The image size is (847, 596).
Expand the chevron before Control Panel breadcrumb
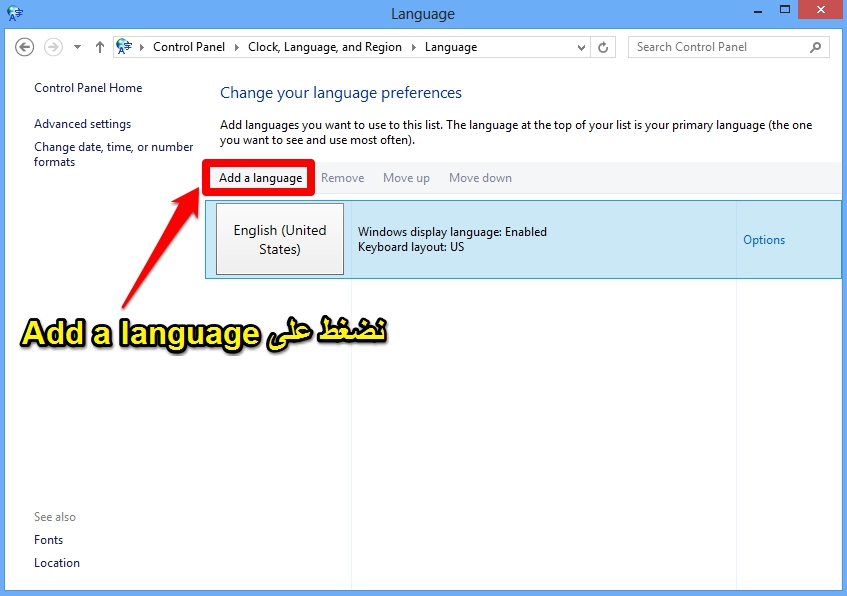point(142,48)
